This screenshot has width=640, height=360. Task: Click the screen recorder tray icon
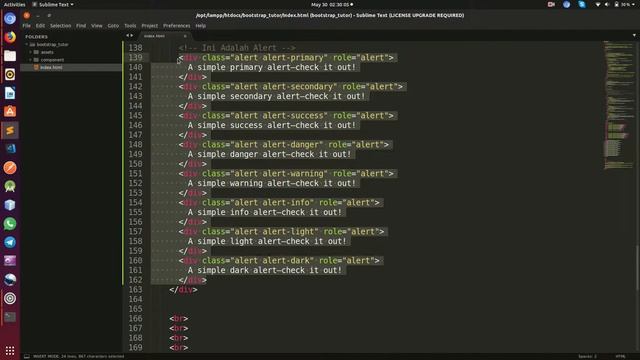coord(551,4)
